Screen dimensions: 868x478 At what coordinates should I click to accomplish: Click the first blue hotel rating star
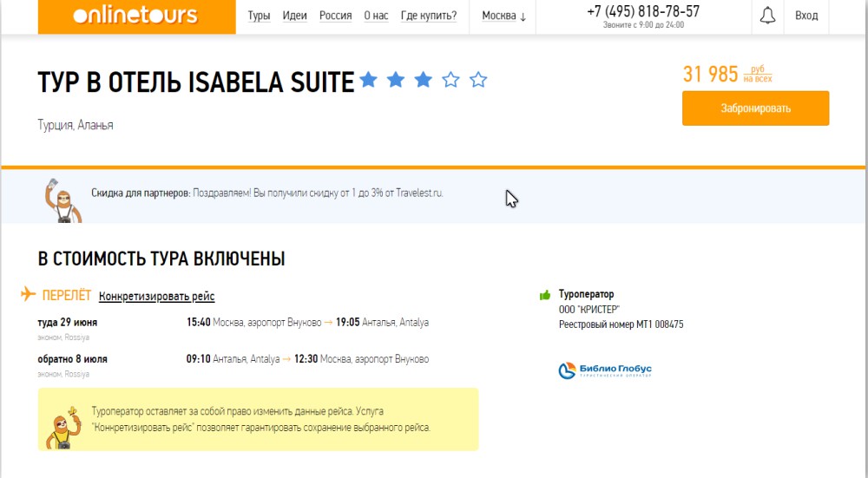click(x=368, y=80)
